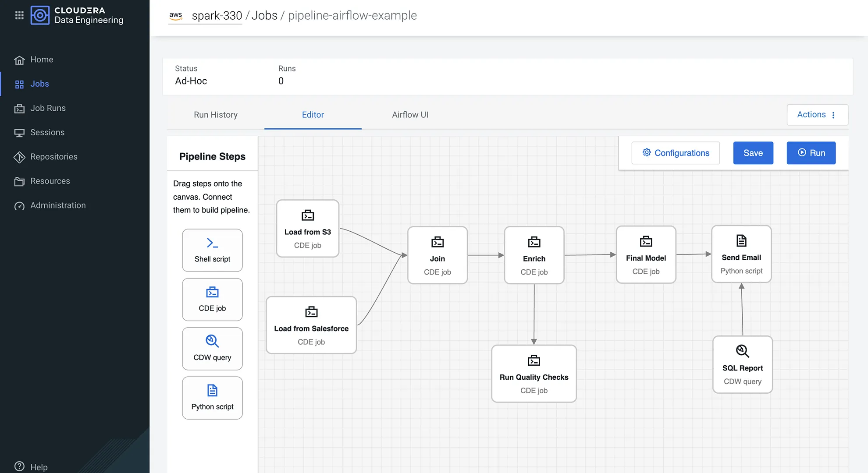Screen dimensions: 868x473
Task: Open the Sessions panel
Action: [x=47, y=132]
